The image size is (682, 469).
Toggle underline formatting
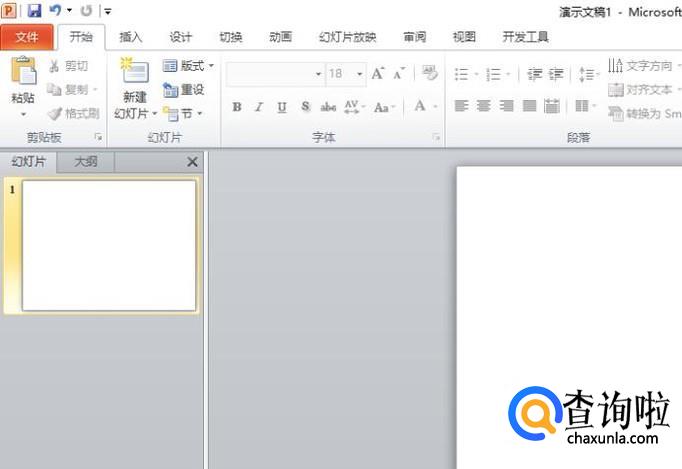click(x=281, y=107)
